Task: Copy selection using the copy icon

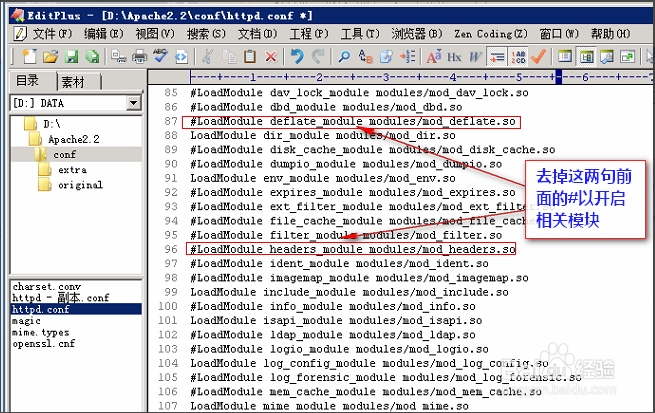Action: pyautogui.click(x=229, y=56)
